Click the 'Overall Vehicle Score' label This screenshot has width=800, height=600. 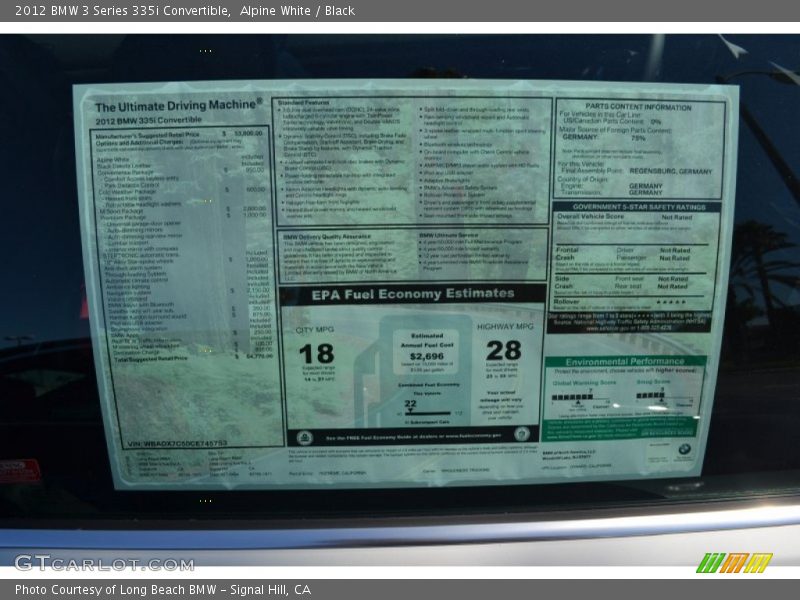(x=590, y=216)
